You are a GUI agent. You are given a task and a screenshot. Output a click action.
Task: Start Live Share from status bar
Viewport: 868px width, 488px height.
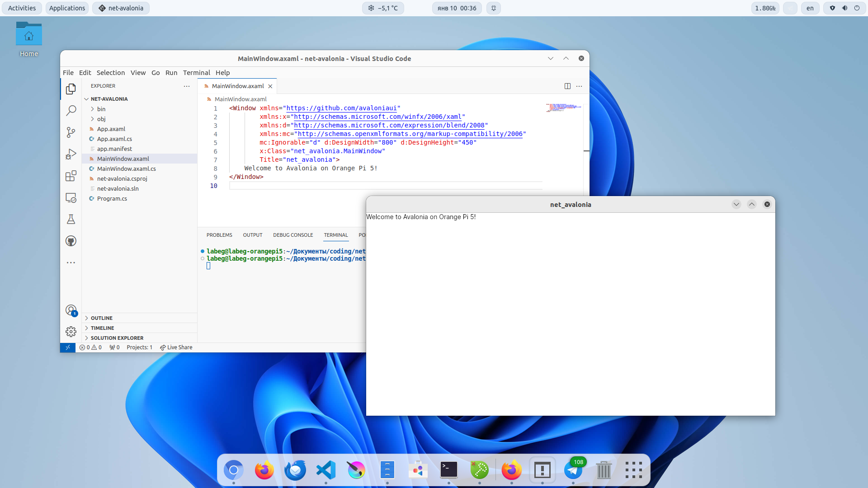(x=176, y=347)
